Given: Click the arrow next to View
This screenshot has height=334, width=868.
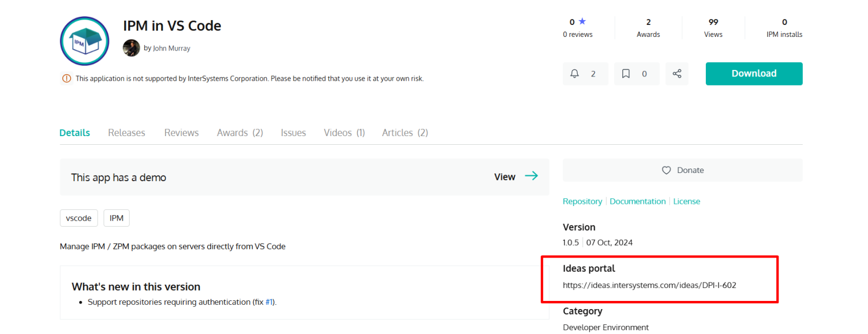Looking at the screenshot, I should 531,176.
